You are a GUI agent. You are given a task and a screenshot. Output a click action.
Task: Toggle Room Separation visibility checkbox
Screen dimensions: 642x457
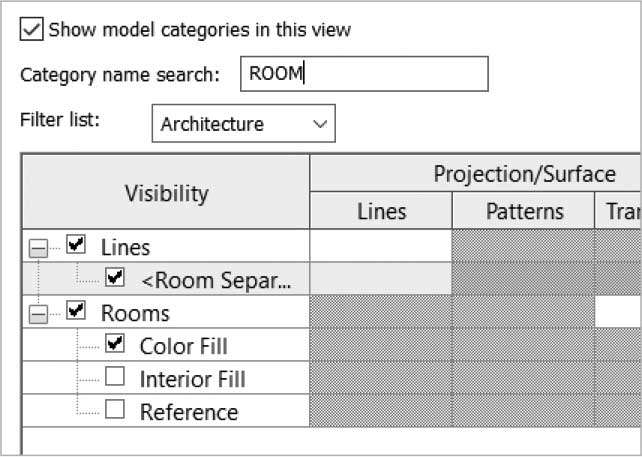tap(115, 277)
